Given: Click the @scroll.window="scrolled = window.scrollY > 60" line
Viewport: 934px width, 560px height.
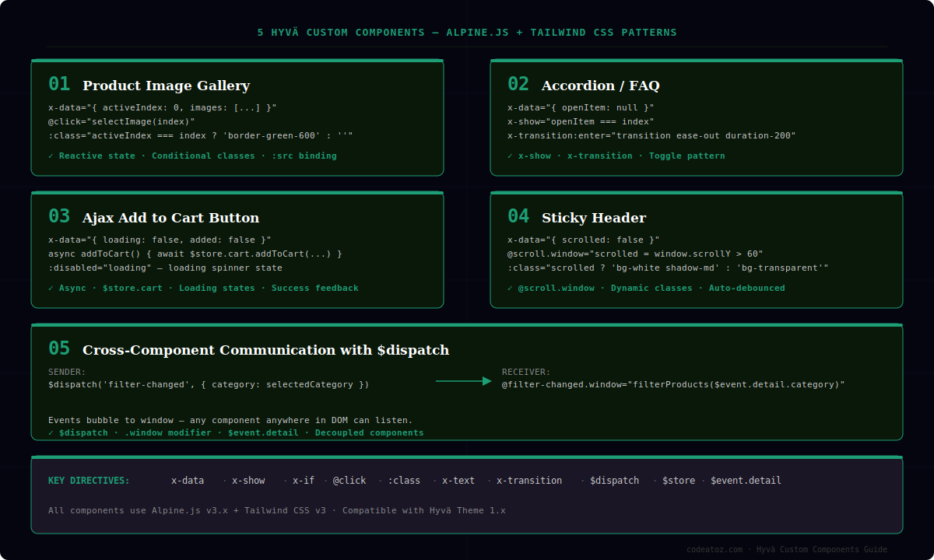Looking at the screenshot, I should click(635, 254).
